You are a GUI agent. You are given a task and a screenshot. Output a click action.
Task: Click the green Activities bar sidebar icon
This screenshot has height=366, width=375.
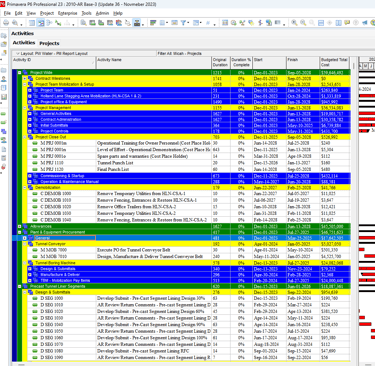4,114
